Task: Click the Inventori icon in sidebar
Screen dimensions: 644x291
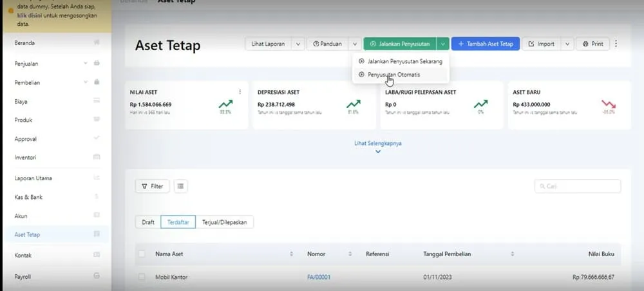Action: point(97,157)
